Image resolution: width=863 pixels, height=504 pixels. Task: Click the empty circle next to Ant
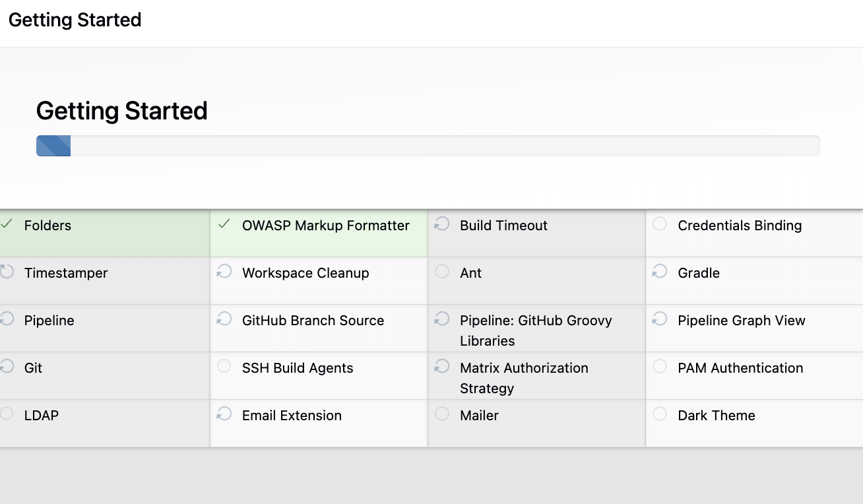pyautogui.click(x=442, y=272)
